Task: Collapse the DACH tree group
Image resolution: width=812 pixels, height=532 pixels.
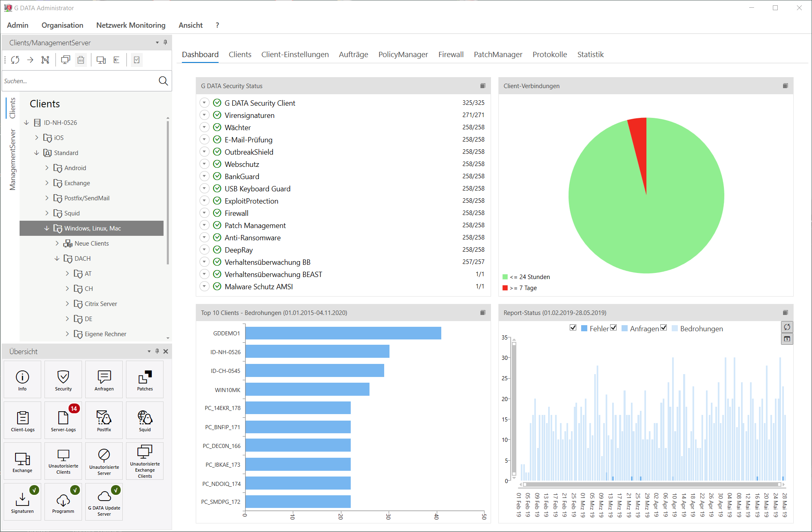Action: (57, 258)
